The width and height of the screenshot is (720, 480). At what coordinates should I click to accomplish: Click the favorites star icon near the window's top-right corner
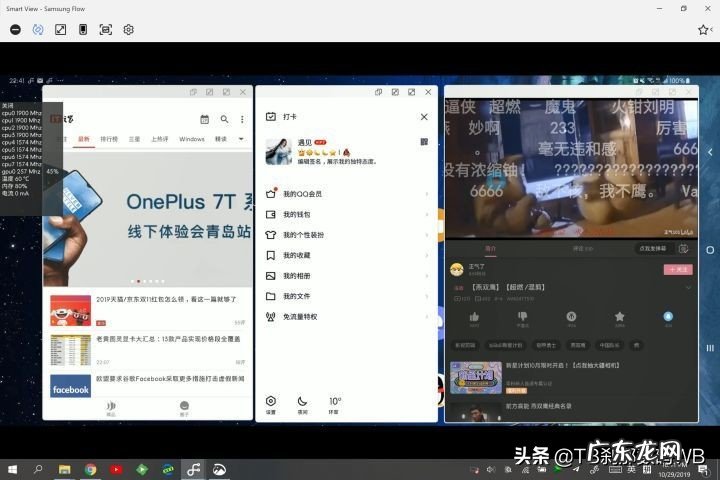pos(703,30)
